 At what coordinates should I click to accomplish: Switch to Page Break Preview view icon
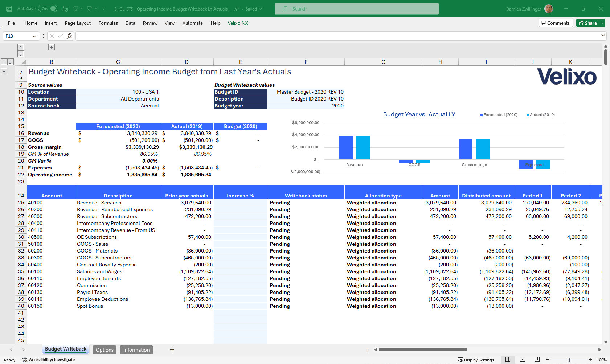(537, 360)
